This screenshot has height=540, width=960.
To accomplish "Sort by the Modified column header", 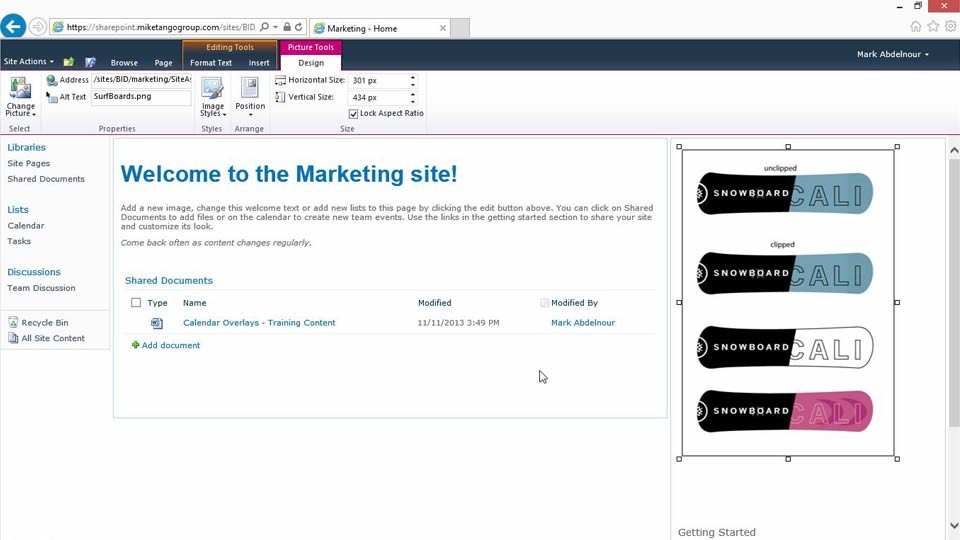I will (x=435, y=302).
